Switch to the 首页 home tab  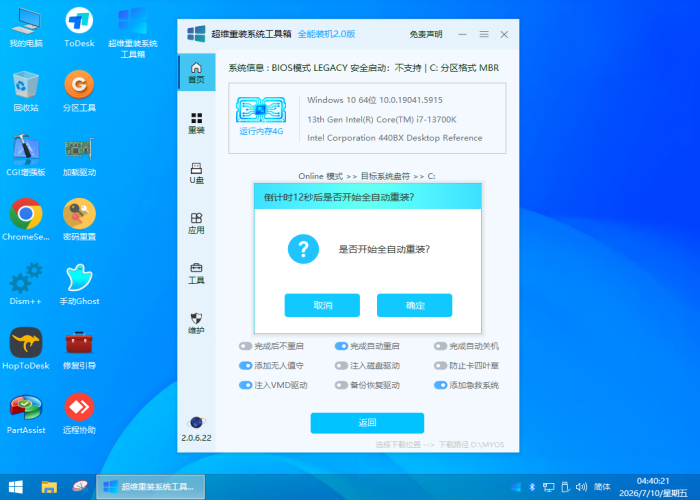point(196,73)
